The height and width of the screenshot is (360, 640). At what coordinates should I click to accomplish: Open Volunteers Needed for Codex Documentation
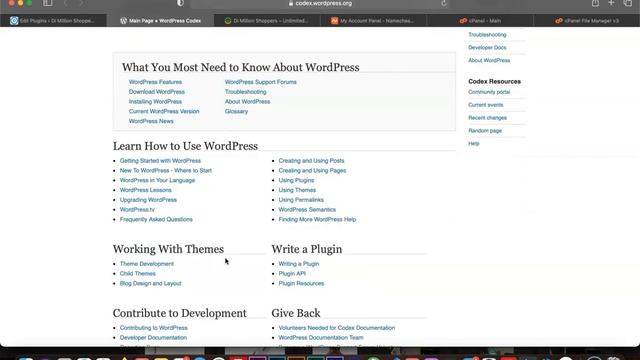(337, 328)
